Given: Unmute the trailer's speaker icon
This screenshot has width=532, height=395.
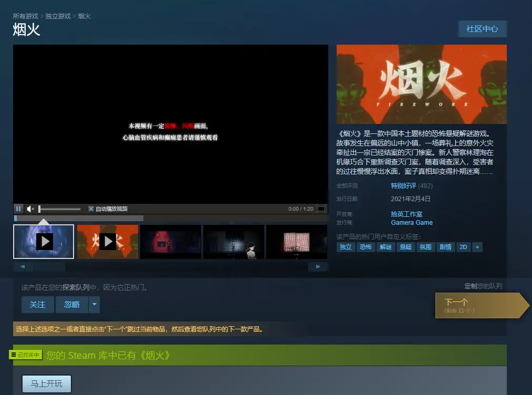Looking at the screenshot, I should (30, 209).
